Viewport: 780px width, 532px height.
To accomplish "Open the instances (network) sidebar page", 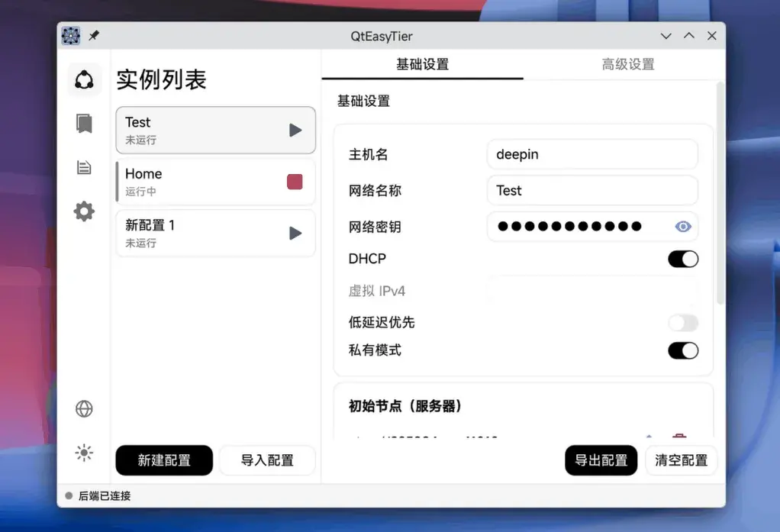I will pyautogui.click(x=84, y=79).
